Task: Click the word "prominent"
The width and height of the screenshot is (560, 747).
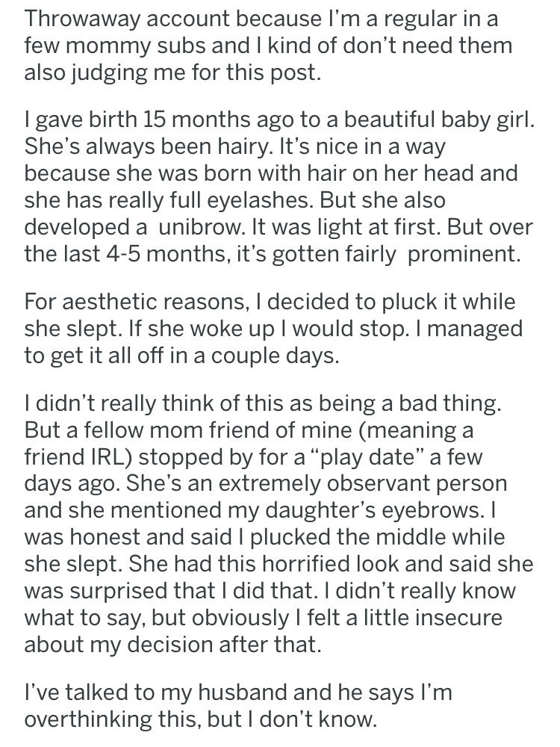Action: pyautogui.click(x=461, y=255)
